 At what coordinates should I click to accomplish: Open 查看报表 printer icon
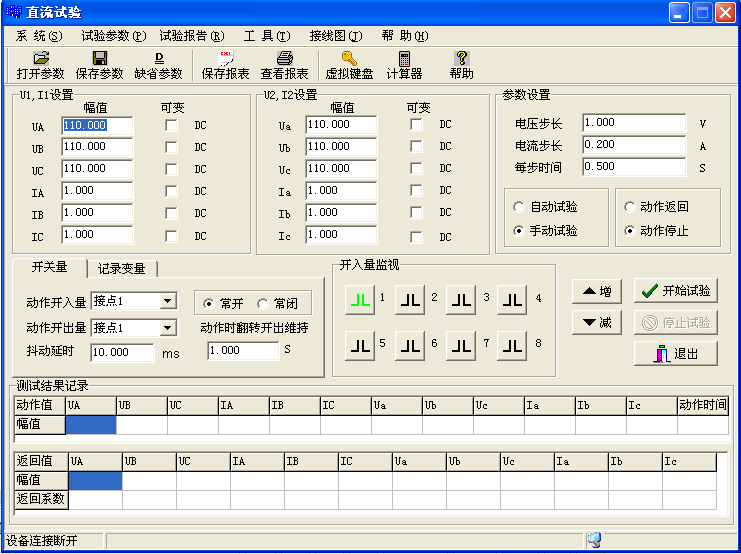285,59
